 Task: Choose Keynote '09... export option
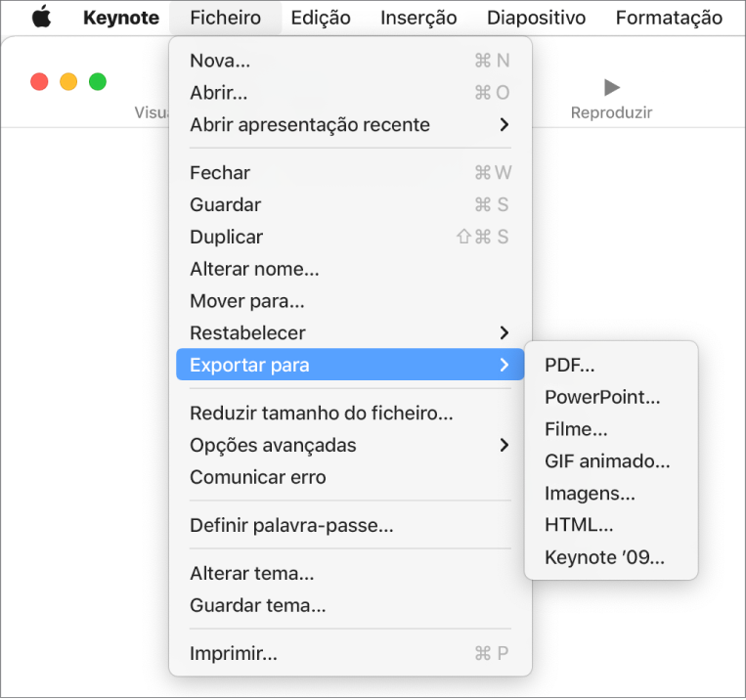click(x=611, y=556)
